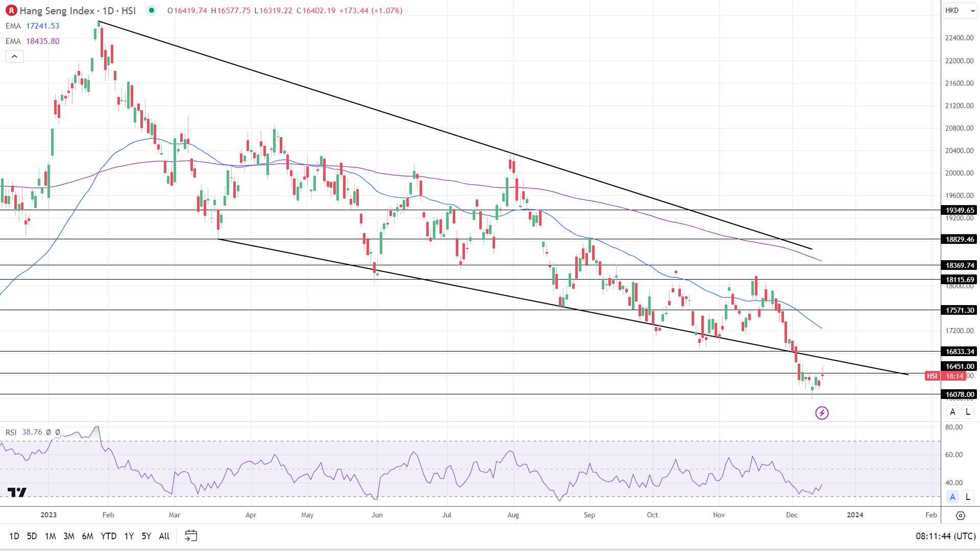Collapse the indicator legend chevron

(x=15, y=57)
